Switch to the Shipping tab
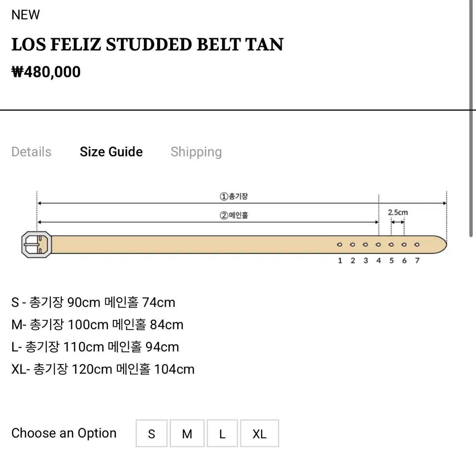This screenshot has width=476, height=455. pos(196,152)
